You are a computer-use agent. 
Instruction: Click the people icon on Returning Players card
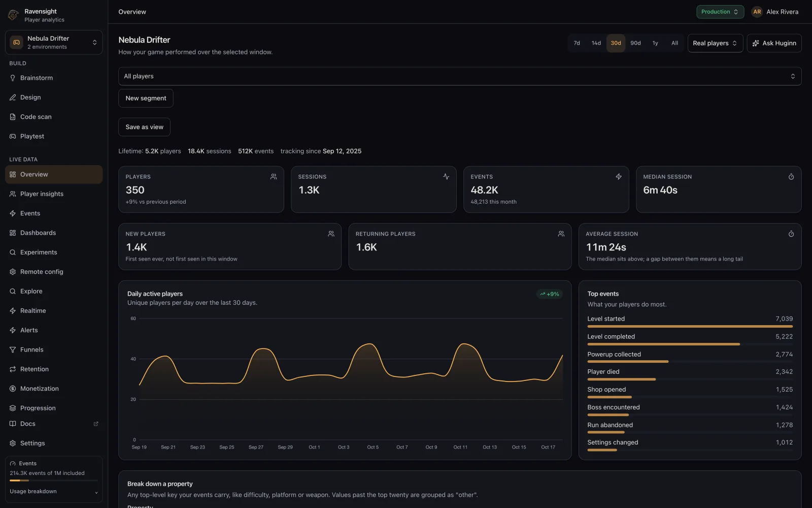[561, 234]
